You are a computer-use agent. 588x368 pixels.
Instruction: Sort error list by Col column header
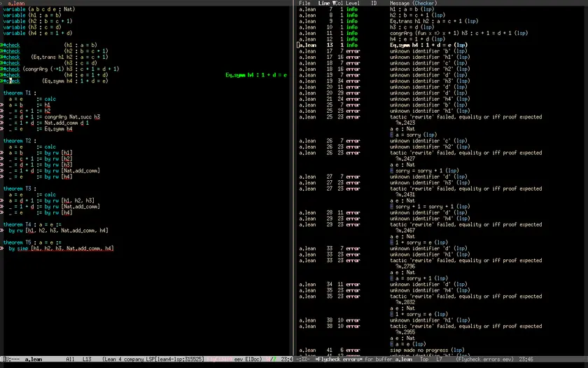click(338, 3)
